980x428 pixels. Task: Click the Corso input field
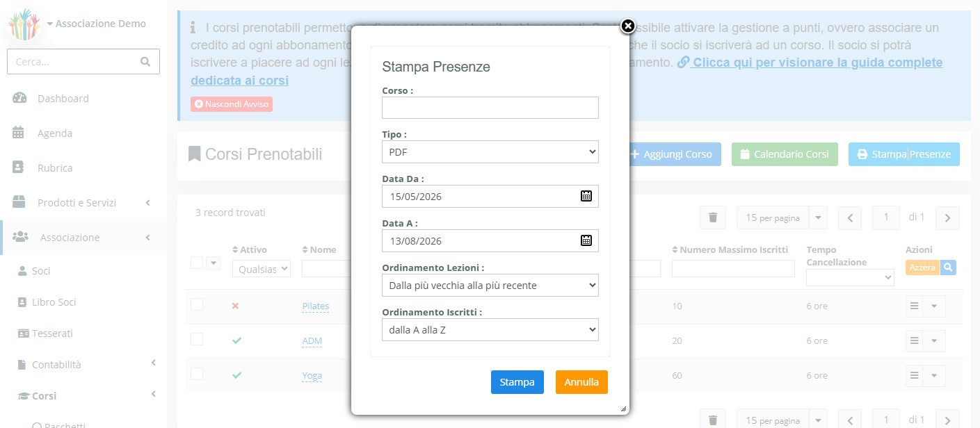(490, 108)
